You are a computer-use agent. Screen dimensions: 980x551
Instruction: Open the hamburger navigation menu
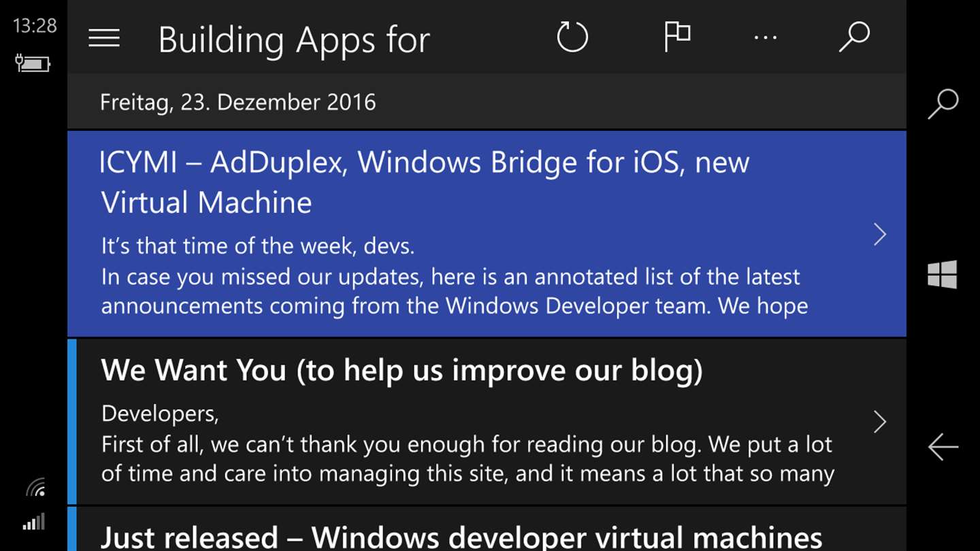pyautogui.click(x=104, y=38)
